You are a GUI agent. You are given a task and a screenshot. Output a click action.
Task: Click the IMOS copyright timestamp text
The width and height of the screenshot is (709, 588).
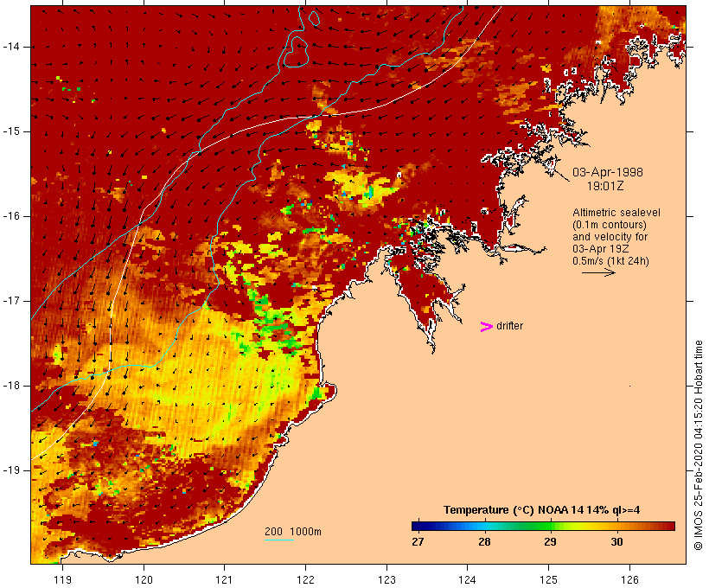pos(698,445)
